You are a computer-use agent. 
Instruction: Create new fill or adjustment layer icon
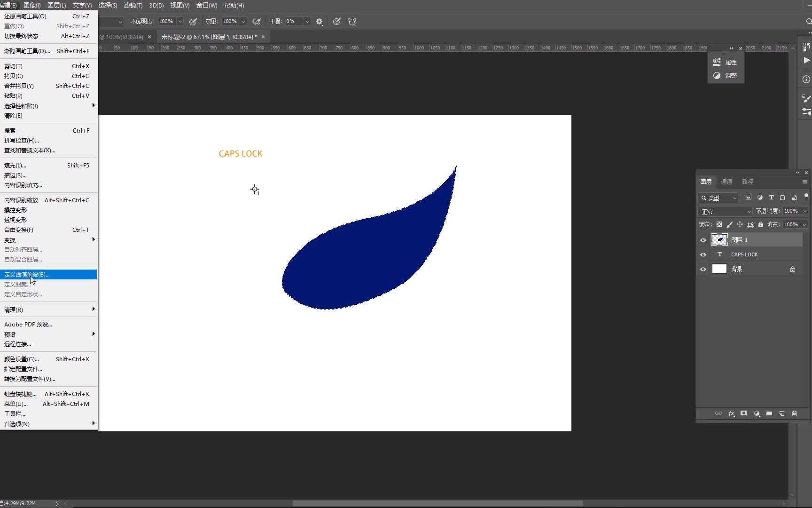click(x=757, y=413)
